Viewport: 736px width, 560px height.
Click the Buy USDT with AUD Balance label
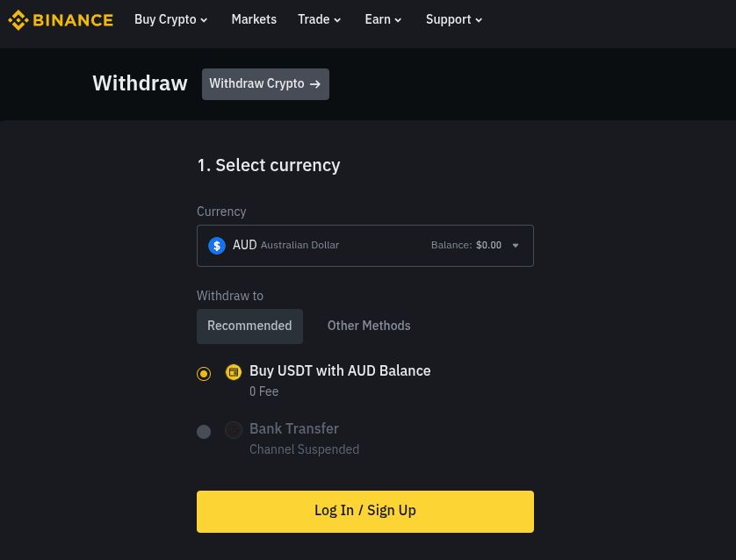(340, 371)
